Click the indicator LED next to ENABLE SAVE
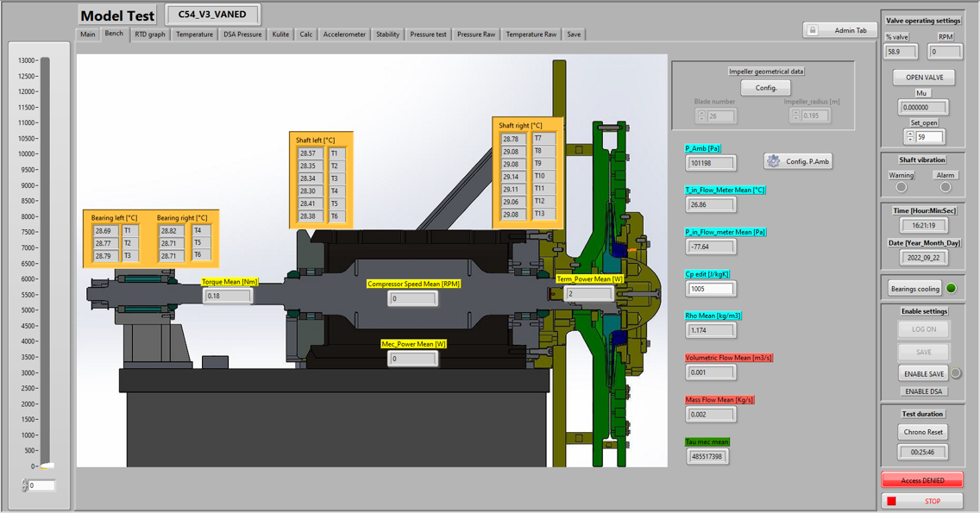980x513 pixels. click(x=956, y=373)
